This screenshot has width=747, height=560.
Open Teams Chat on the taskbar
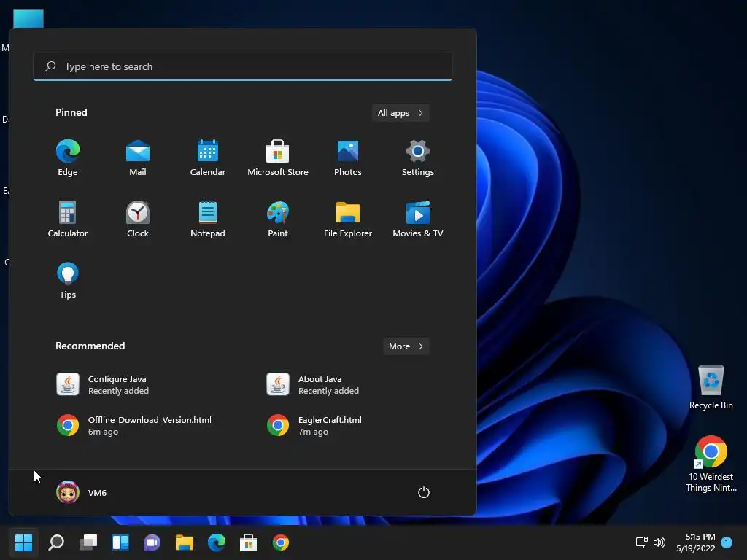point(152,542)
